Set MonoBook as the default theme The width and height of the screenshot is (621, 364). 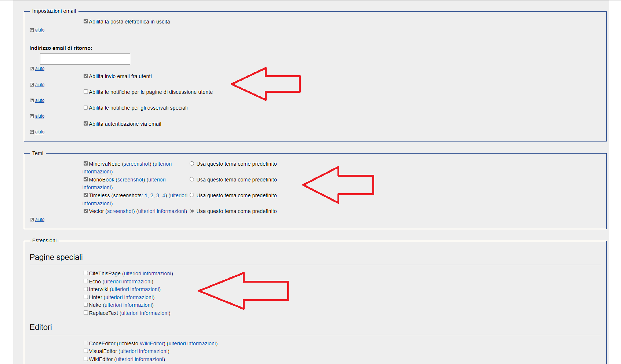click(192, 179)
